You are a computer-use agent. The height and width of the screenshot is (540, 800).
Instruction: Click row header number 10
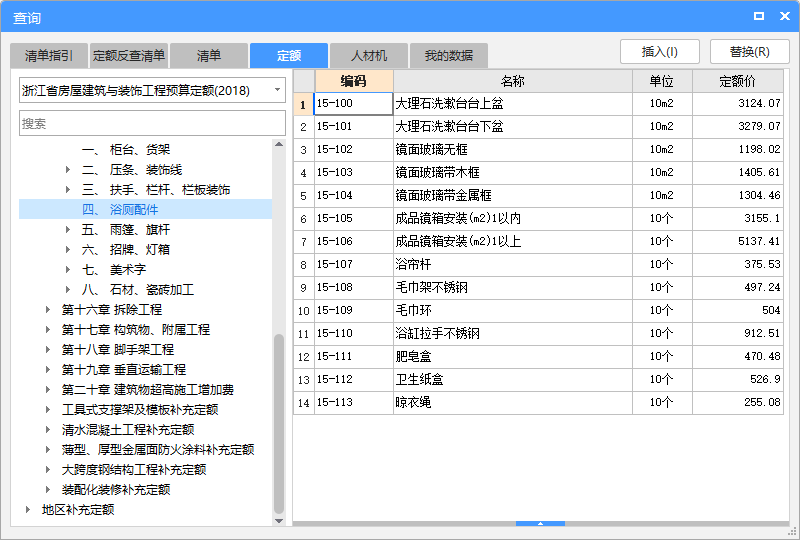[x=304, y=310]
